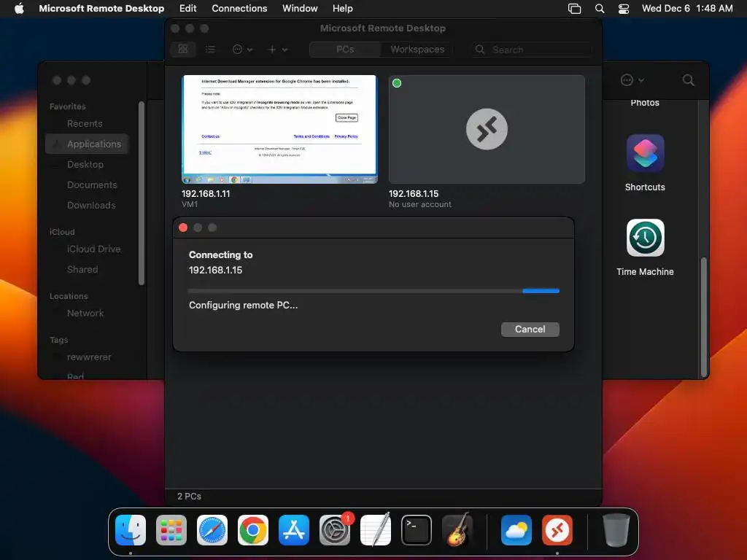
Task: Open the 192.168.1.11 VM1 thumbnail
Action: point(279,129)
